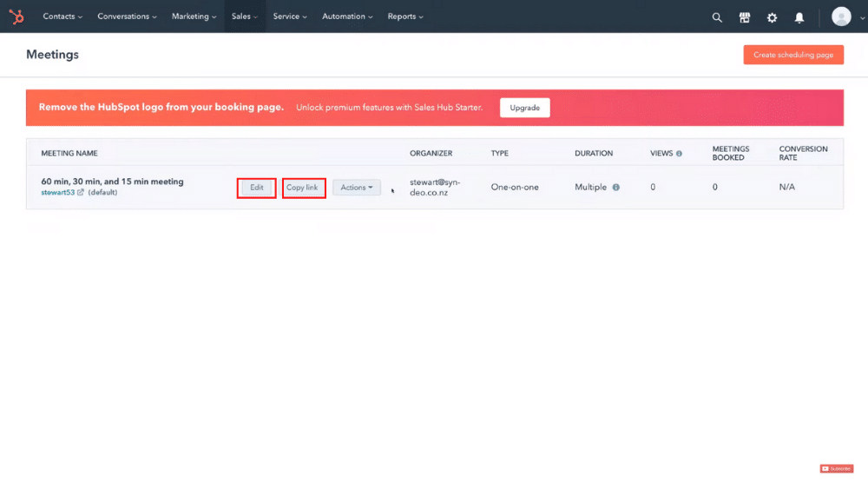Expand the Marketing menu
This screenshot has height=483, width=868.
coord(194,17)
